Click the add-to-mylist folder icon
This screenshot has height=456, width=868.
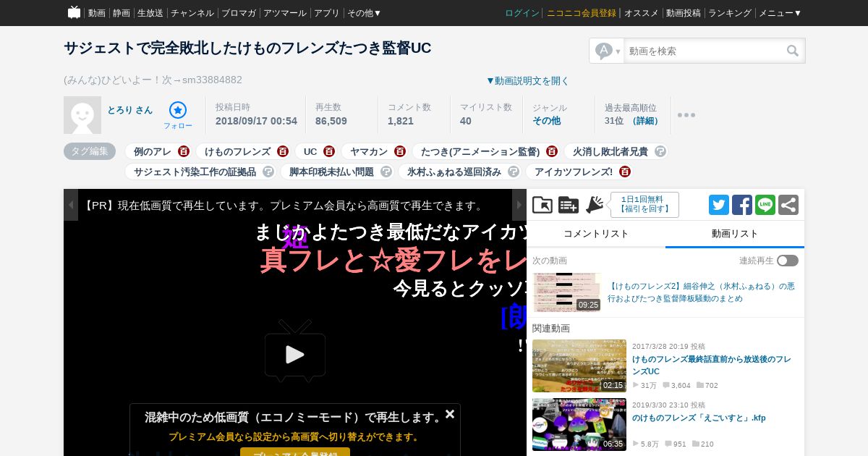coord(542,205)
